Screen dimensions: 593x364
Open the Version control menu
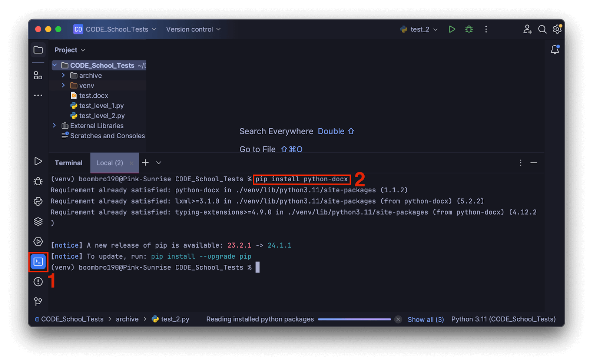(193, 29)
